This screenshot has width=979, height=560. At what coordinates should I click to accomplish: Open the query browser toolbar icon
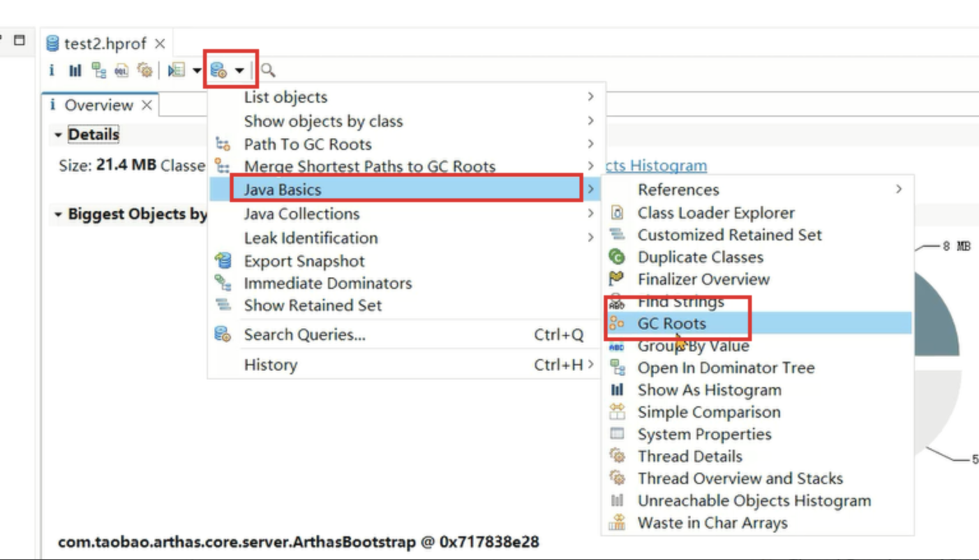[x=219, y=70]
